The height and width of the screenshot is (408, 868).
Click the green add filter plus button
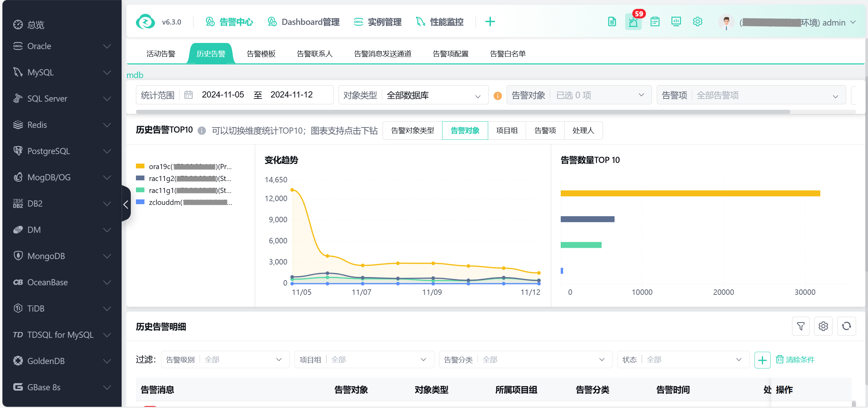(x=762, y=360)
